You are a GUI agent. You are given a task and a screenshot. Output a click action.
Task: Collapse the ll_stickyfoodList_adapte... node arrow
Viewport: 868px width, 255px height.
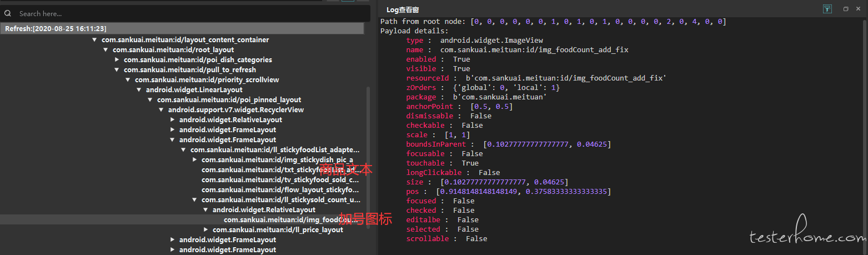[184, 150]
